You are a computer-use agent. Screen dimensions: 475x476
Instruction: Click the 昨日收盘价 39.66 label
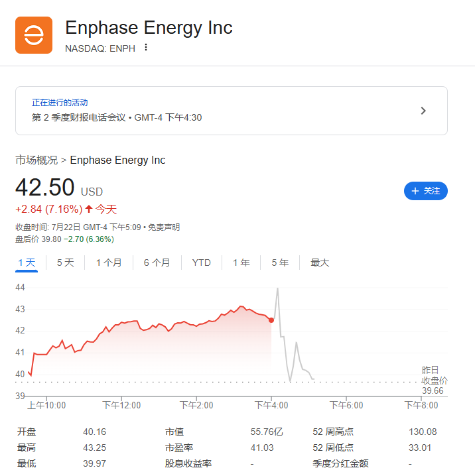(x=434, y=381)
